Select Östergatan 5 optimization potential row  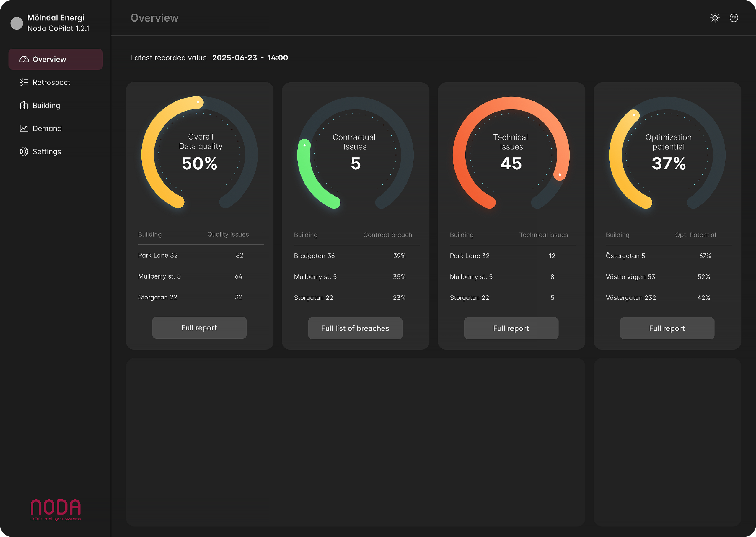click(x=625, y=256)
